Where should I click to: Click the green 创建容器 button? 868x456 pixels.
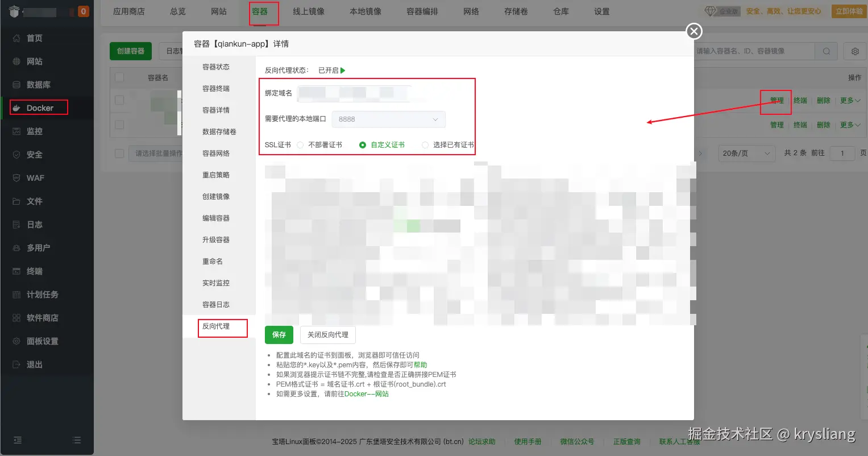(131, 51)
